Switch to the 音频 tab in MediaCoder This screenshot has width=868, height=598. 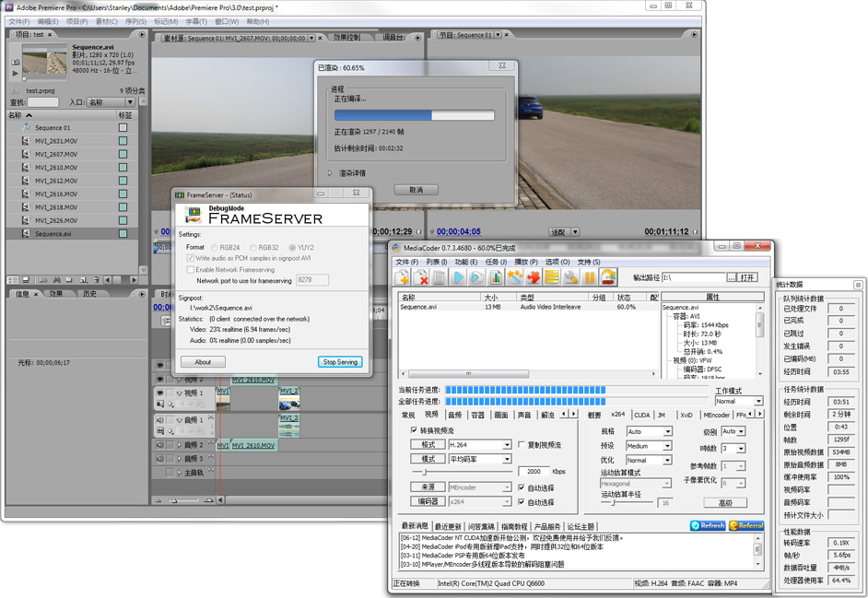(x=455, y=415)
